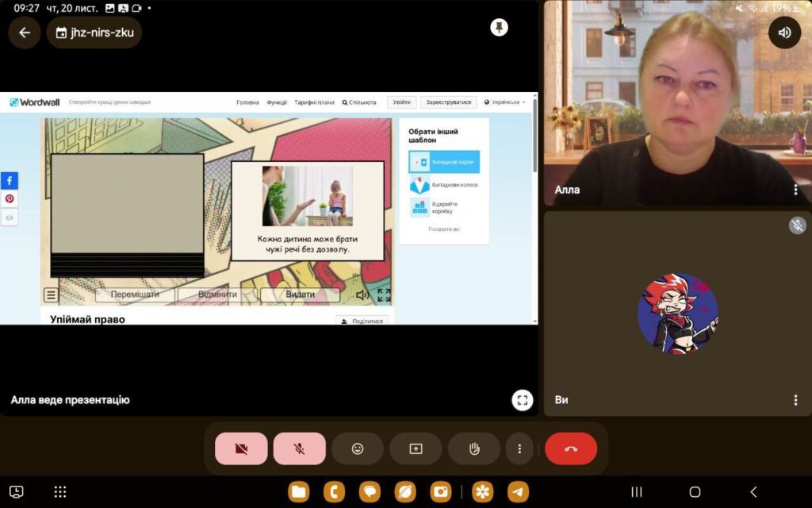Unmute the microphone in call controls

pyautogui.click(x=300, y=448)
